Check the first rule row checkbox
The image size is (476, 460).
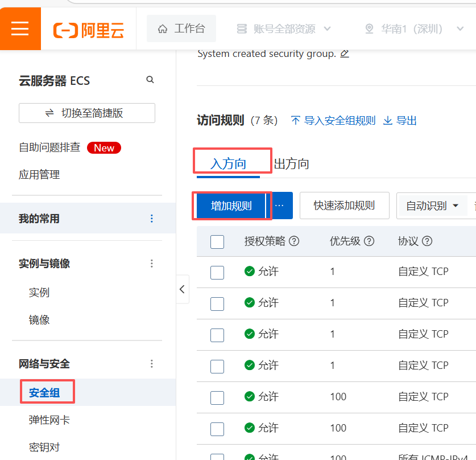point(217,272)
